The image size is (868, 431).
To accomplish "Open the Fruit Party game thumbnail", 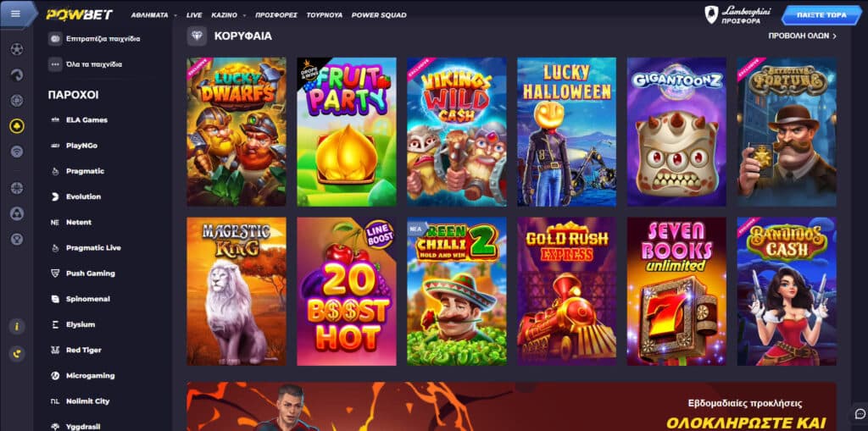I will pyautogui.click(x=347, y=132).
